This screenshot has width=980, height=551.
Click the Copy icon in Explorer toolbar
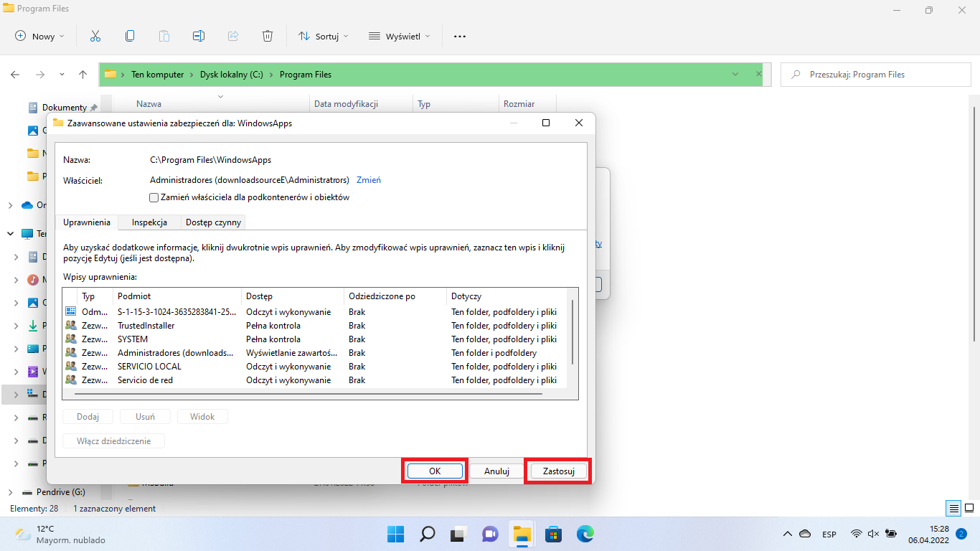[130, 36]
